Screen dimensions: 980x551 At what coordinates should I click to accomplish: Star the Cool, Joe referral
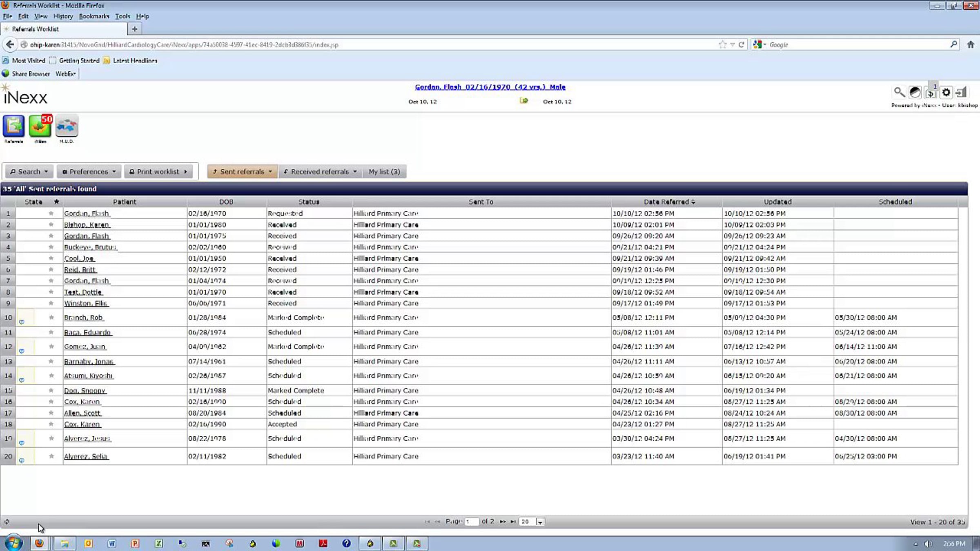[51, 258]
